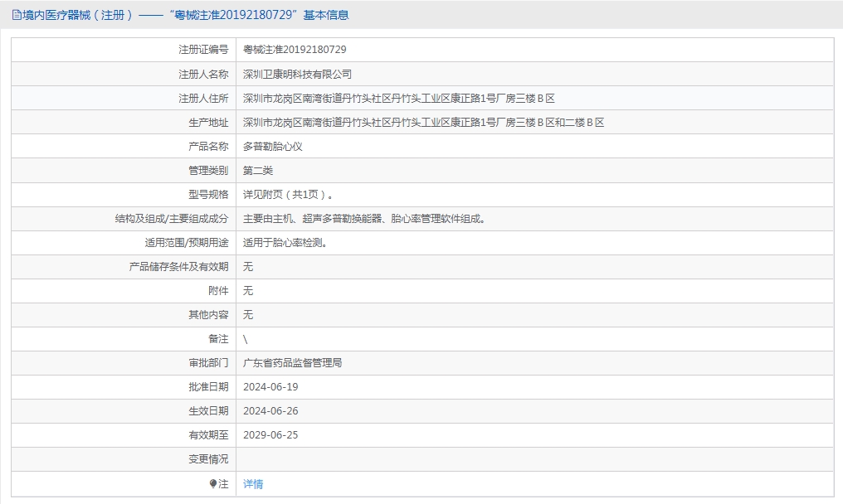The image size is (843, 504).
Task: Click the 批准日期 label
Action: coord(208,387)
